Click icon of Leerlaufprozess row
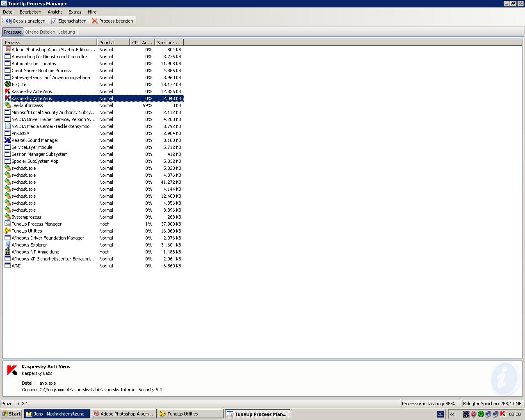Viewport: 525px width, 420px height. click(8, 105)
